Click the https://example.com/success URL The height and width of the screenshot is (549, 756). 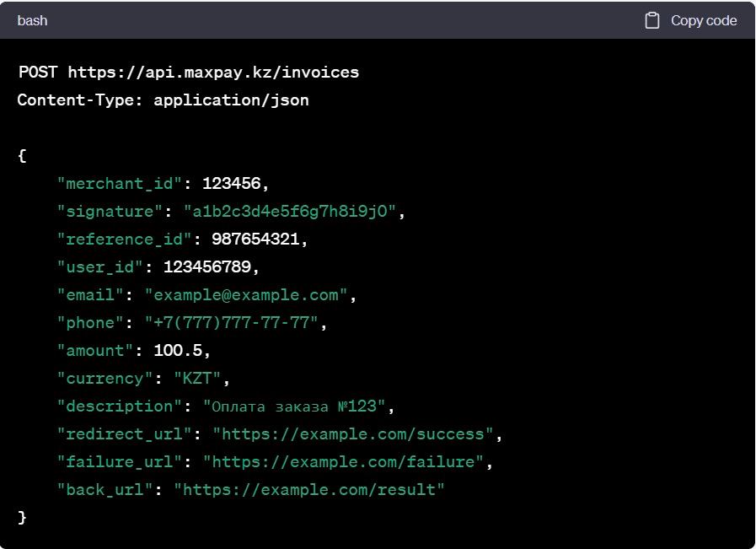point(353,434)
